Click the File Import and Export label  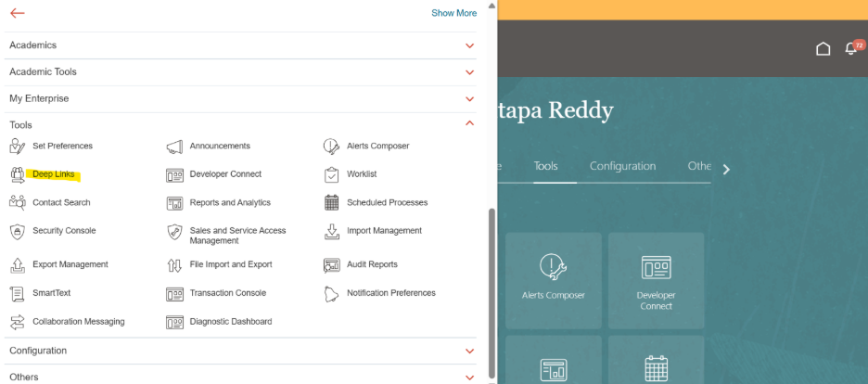231,264
